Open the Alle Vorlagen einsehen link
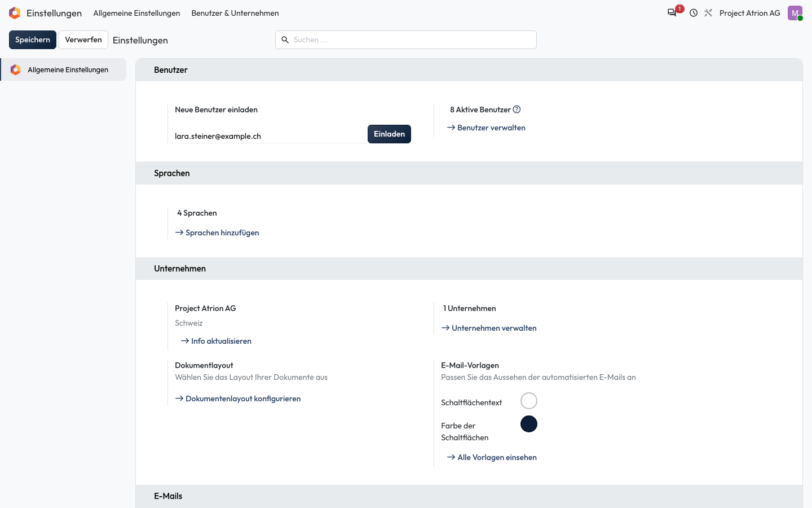This screenshot has height=508, width=812. pos(492,458)
